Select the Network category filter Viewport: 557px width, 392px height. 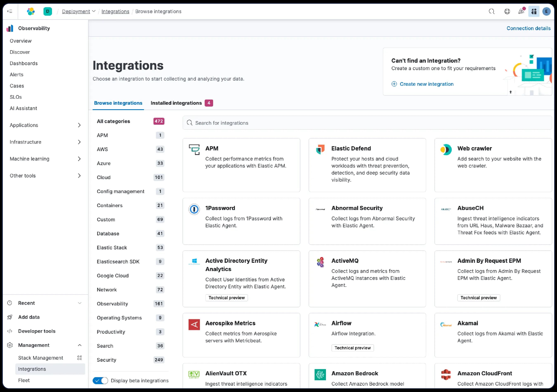(x=131, y=289)
